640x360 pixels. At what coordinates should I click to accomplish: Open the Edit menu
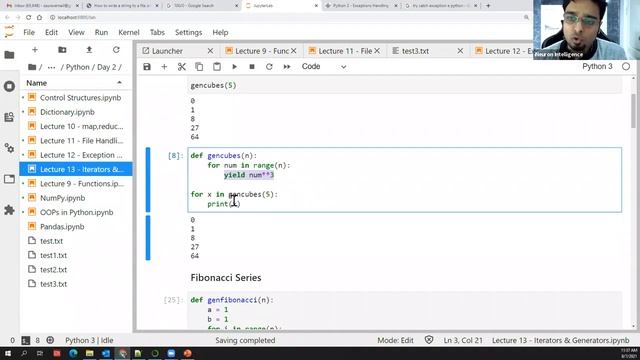click(51, 32)
